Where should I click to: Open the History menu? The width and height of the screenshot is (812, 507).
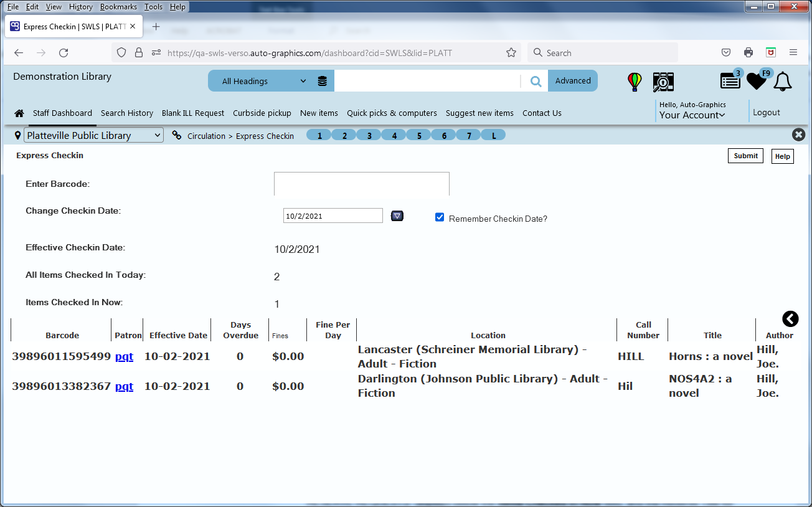(81, 7)
